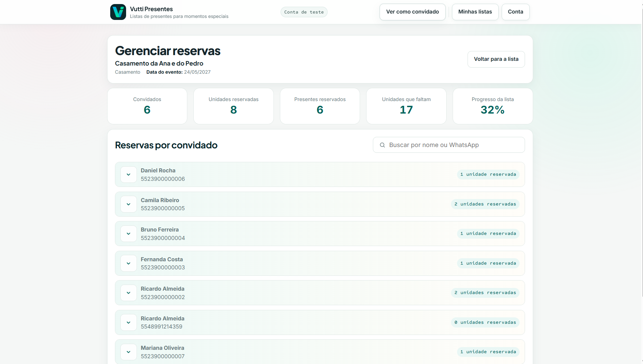The image size is (643, 364).
Task: Click the 0 unidades reservadas badge
Action: (x=485, y=322)
